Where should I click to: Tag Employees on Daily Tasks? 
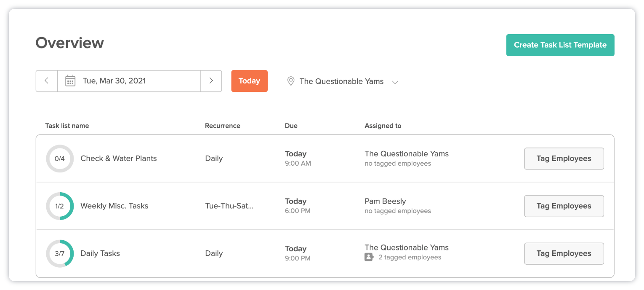tap(564, 253)
